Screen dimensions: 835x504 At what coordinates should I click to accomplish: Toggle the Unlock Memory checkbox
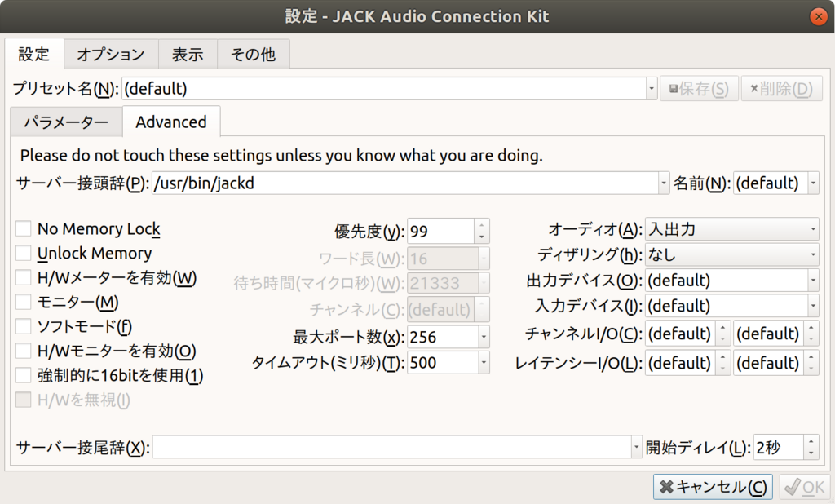coord(24,253)
